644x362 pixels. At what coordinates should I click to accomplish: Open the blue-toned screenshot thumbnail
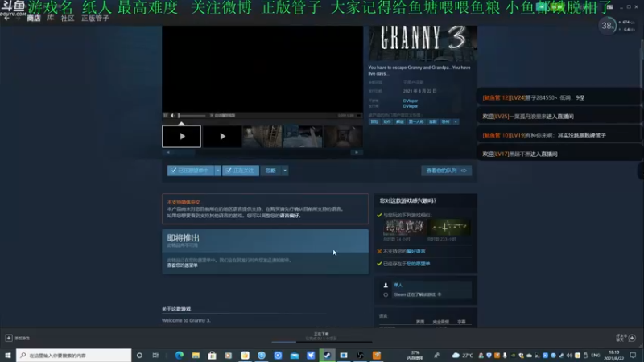303,136
